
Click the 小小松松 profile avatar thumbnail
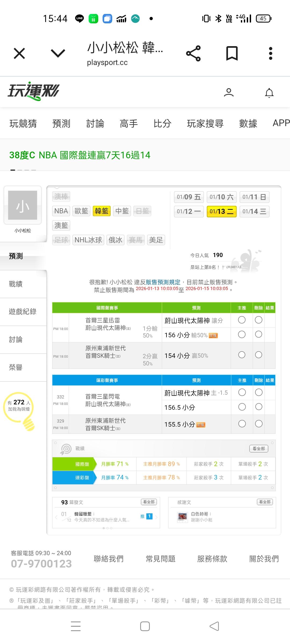point(23,205)
